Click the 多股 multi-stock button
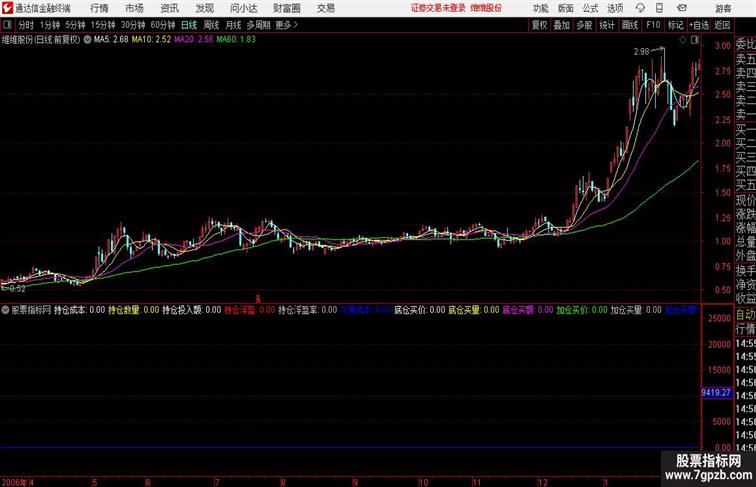Screen dimensions: 756x487 584,25
